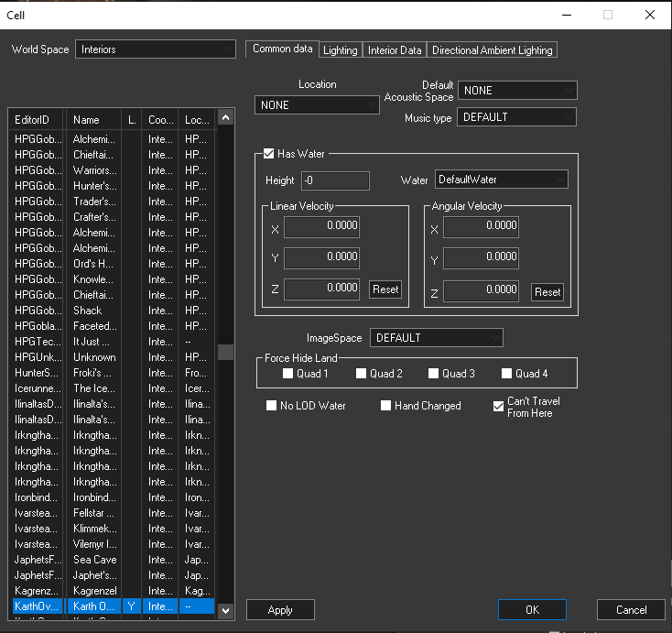
Task: Open the Water type dropdown
Action: coord(502,180)
